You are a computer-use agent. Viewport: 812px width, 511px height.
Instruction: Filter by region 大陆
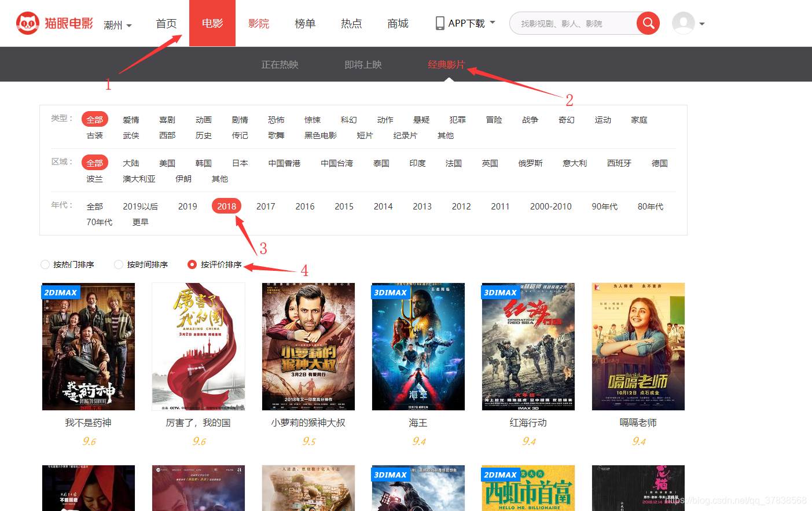tap(131, 163)
